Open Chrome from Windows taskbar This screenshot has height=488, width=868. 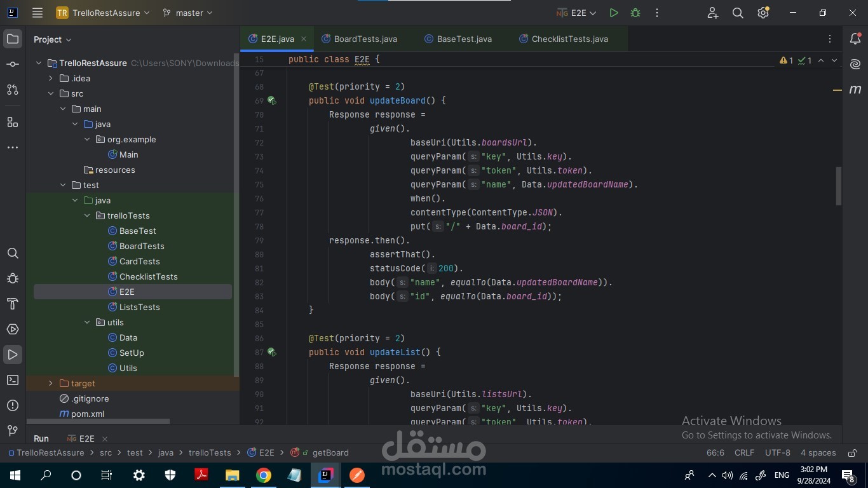264,475
